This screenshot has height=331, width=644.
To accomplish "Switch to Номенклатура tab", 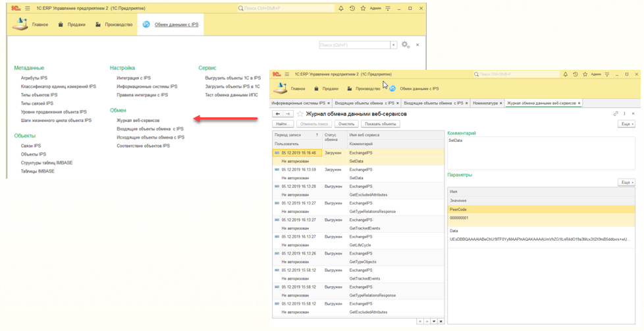I will pos(485,104).
